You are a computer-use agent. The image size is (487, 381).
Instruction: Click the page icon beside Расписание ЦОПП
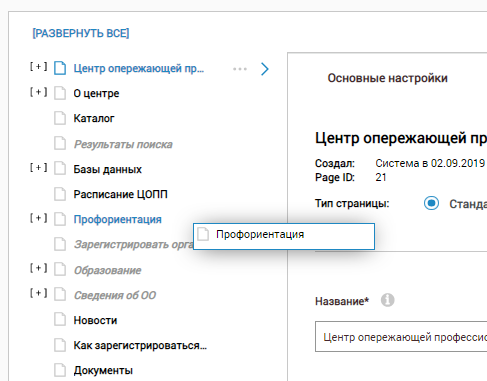[x=60, y=194]
